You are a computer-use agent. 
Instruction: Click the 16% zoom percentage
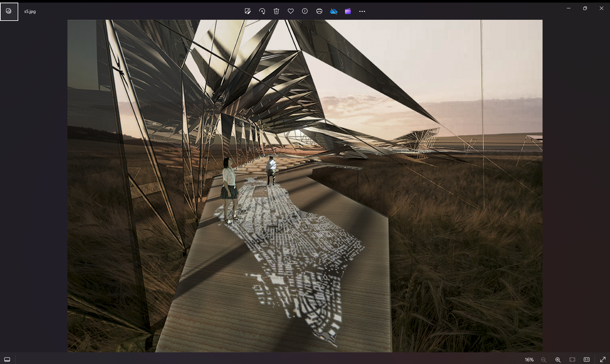[529, 360]
